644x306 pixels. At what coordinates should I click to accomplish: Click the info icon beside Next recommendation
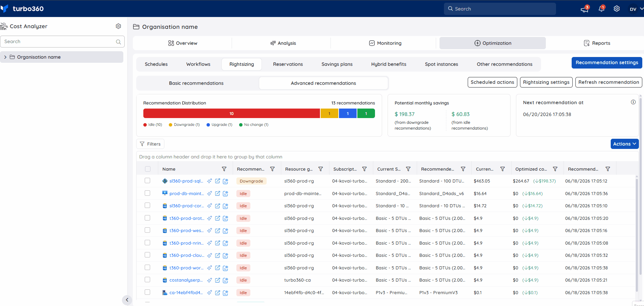click(633, 102)
